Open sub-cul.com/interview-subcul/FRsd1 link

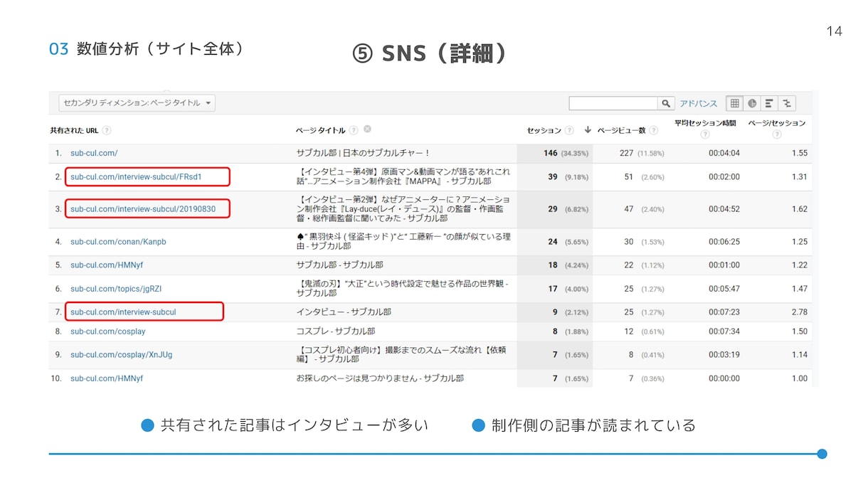pyautogui.click(x=137, y=177)
